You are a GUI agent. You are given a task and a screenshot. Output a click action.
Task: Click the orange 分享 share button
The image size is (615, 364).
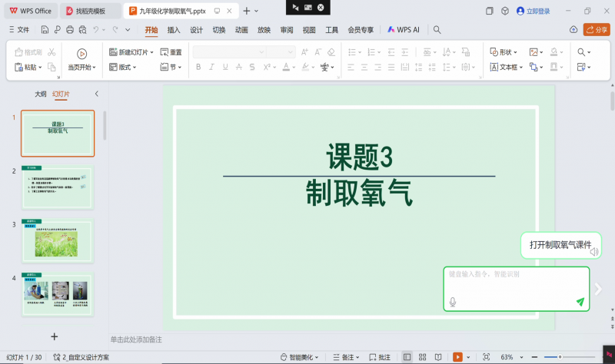pos(597,30)
